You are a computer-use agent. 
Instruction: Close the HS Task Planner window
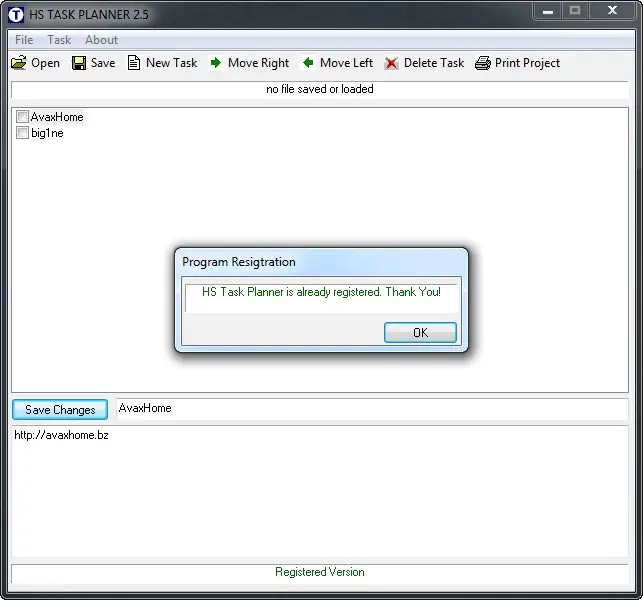612,11
